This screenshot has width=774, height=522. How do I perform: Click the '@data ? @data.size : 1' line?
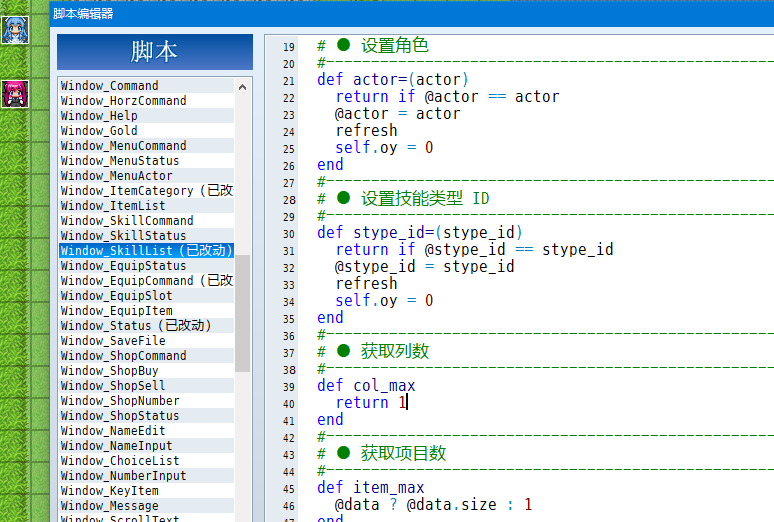click(433, 505)
